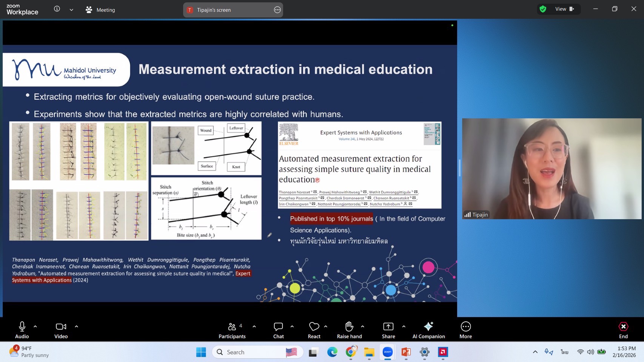Open the React emoji menu
644x362 pixels.
pyautogui.click(x=314, y=330)
